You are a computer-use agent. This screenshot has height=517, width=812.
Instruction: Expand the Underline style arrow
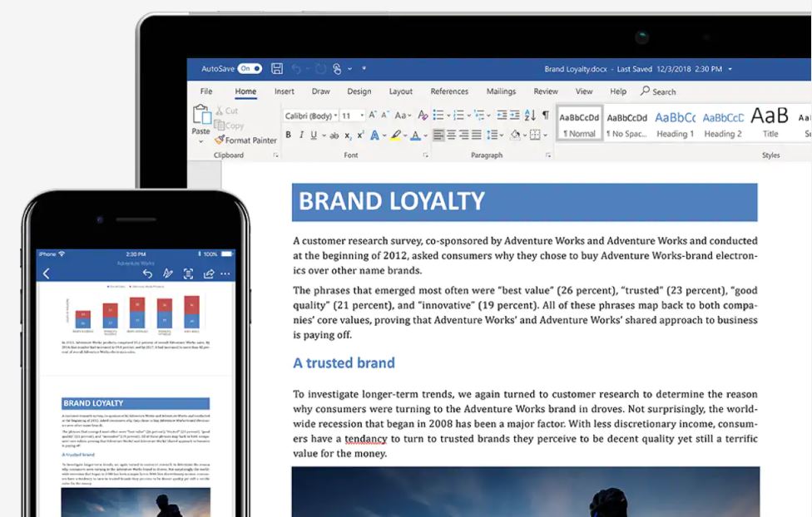(324, 135)
